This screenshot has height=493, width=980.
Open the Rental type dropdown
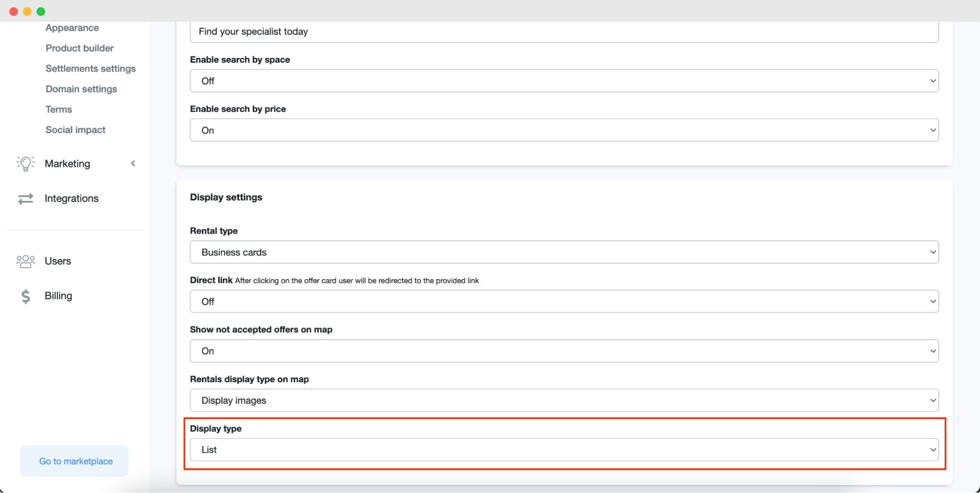tap(564, 252)
